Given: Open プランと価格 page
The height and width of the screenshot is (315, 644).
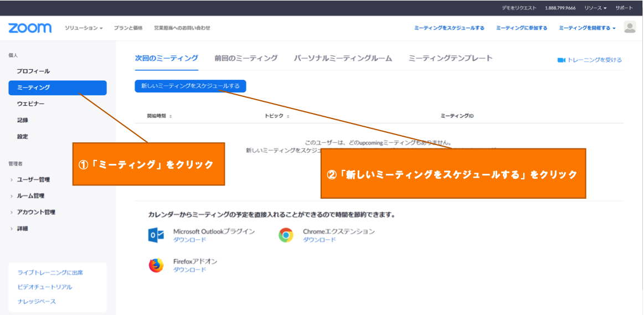Looking at the screenshot, I should click(128, 28).
